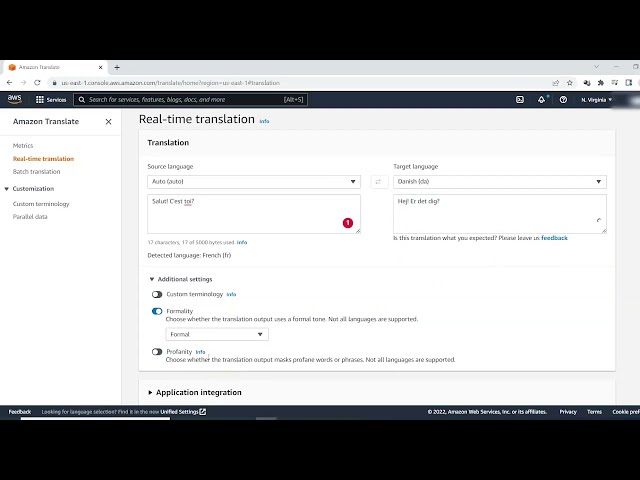640x480 pixels.
Task: Open Info link beside Real-time translation
Action: point(264,121)
